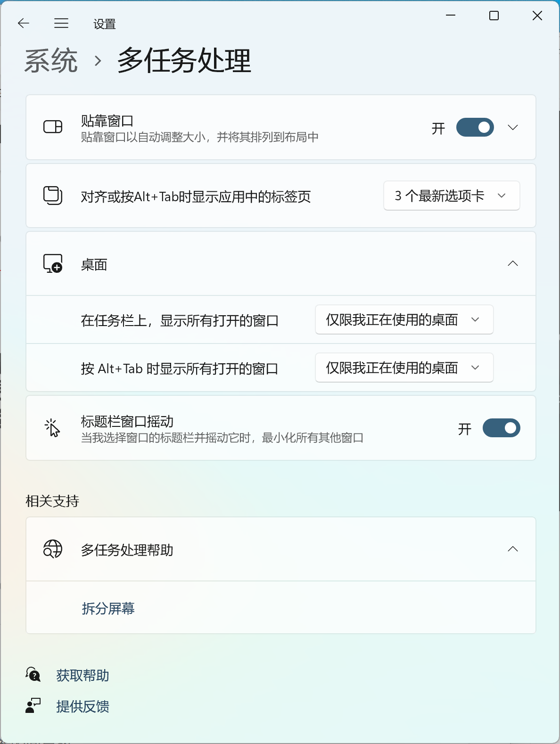The height and width of the screenshot is (744, 560).
Task: Disable the 标题栏窗口摇动 toggle switch
Action: [x=501, y=428]
